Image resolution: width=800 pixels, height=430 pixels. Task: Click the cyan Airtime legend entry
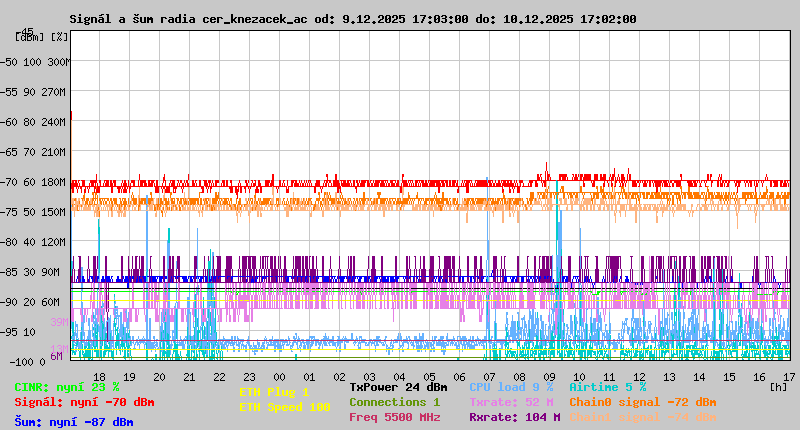[x=607, y=387]
